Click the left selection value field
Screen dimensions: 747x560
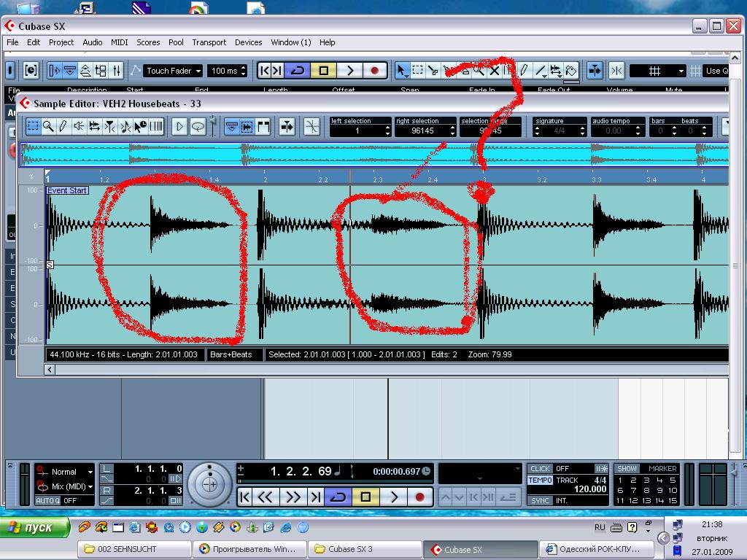(357, 131)
